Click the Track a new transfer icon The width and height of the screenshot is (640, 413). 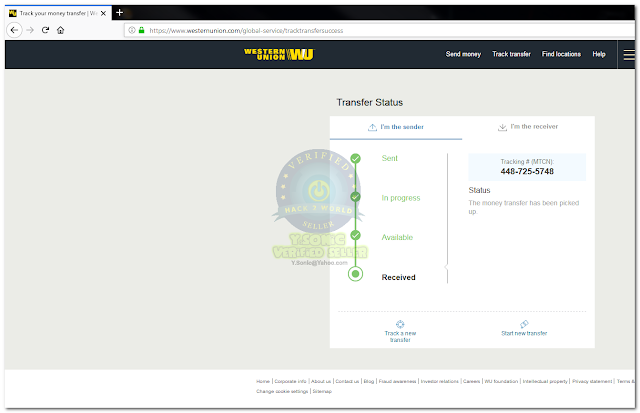pos(400,324)
